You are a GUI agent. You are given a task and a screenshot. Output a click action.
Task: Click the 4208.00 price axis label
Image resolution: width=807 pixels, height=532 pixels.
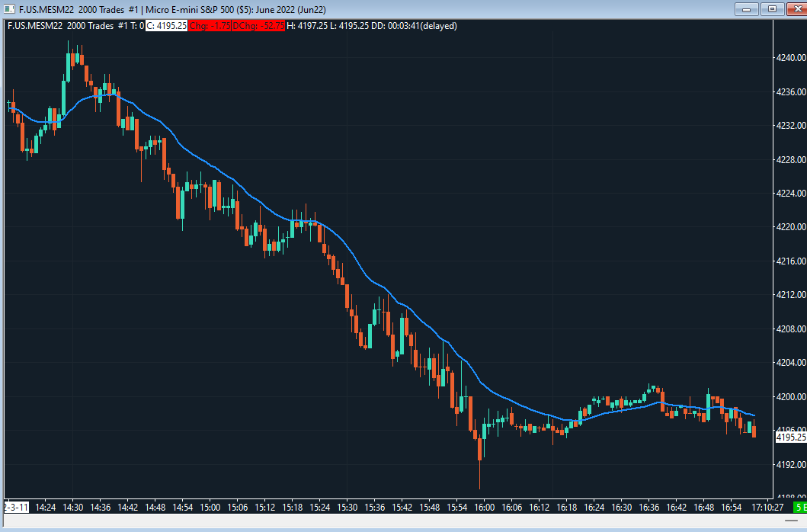coord(790,328)
